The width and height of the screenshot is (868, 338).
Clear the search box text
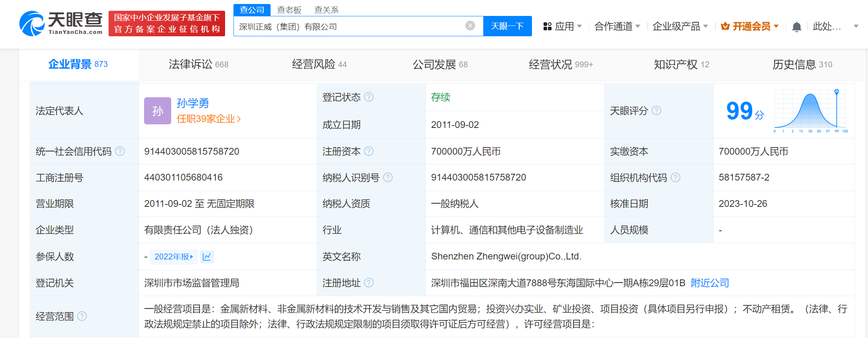point(470,26)
